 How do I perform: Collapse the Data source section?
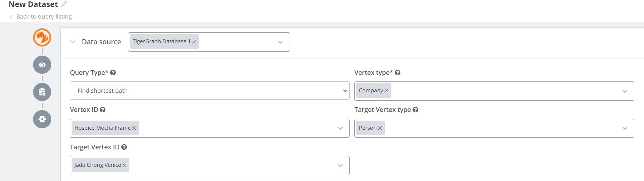tap(73, 42)
